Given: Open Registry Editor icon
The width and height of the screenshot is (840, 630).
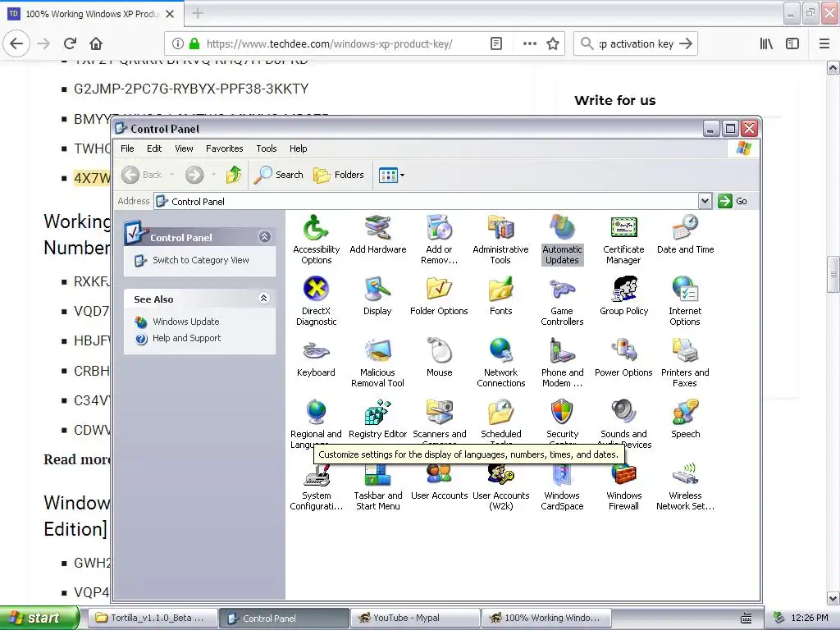Looking at the screenshot, I should click(377, 419).
